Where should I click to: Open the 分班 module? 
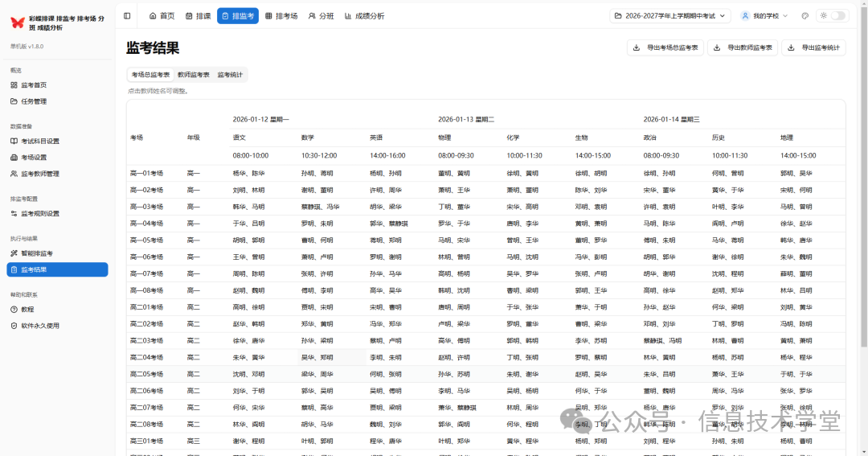[x=321, y=16]
